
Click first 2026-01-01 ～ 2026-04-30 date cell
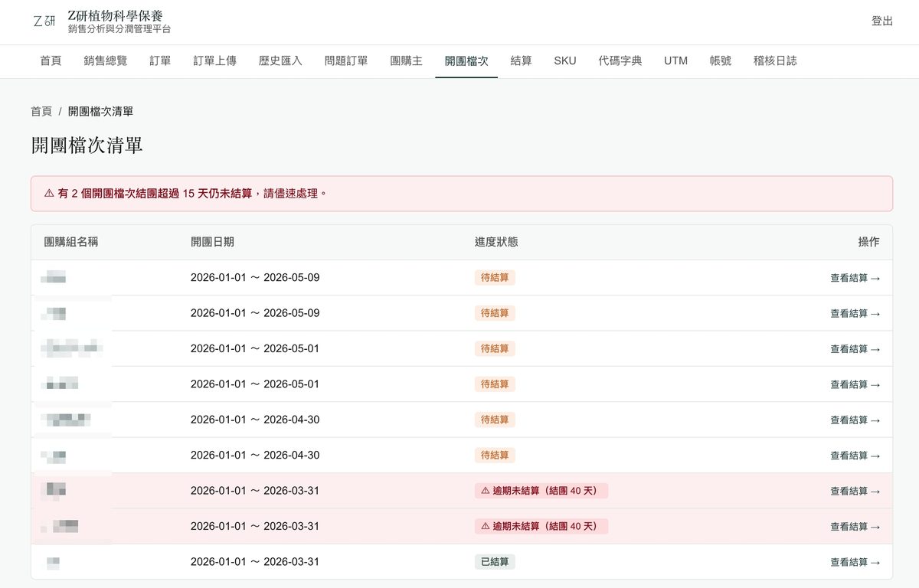click(x=255, y=420)
